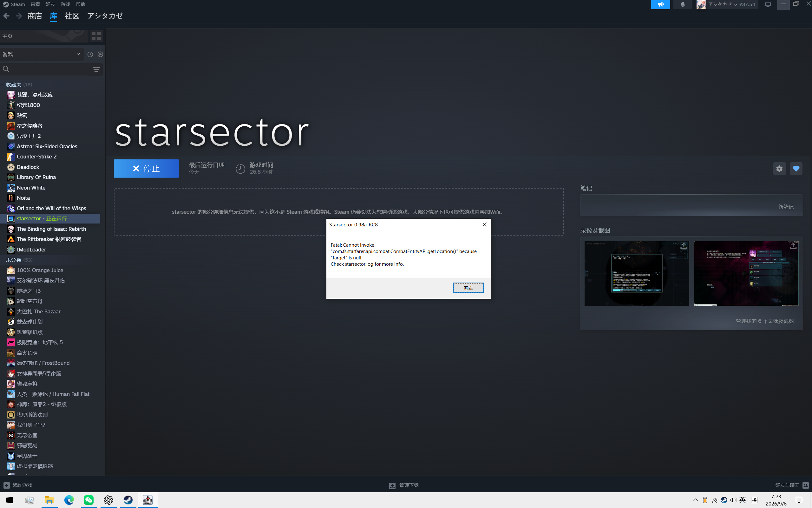Switch to the 商店 tab
The height and width of the screenshot is (508, 812).
[35, 16]
